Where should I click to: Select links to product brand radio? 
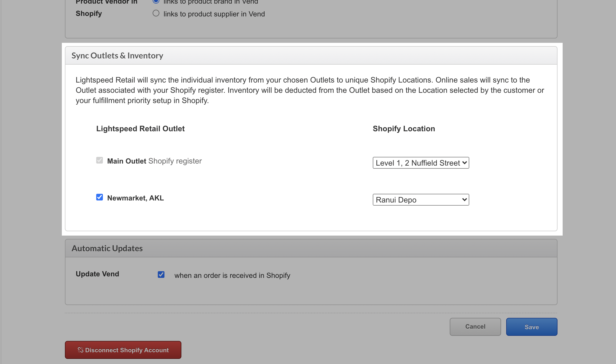pyautogui.click(x=156, y=1)
